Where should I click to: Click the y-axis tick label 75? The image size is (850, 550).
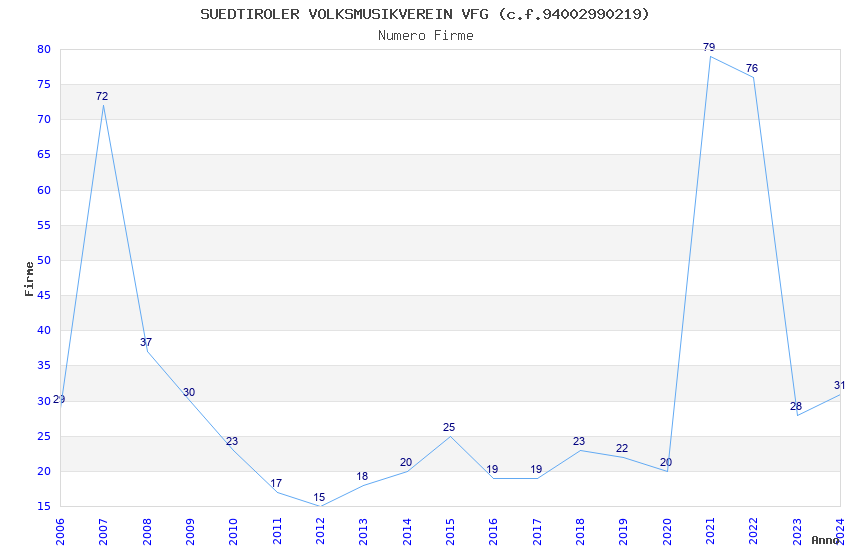point(44,85)
